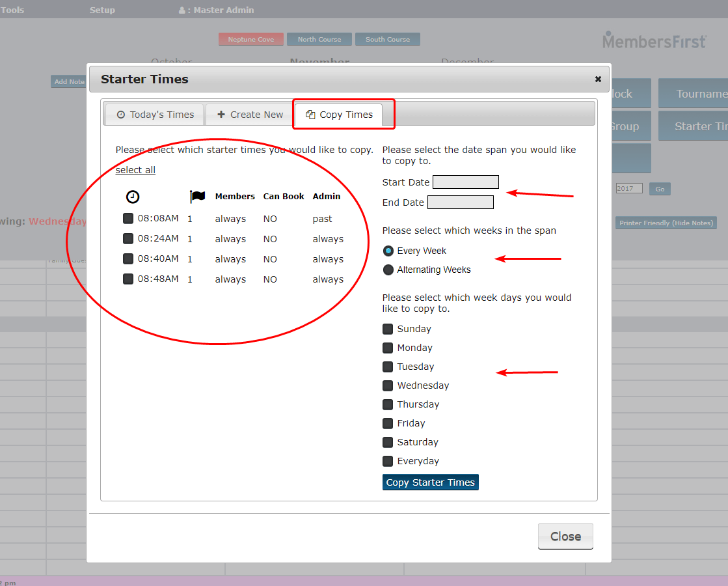The image size is (728, 586).
Task: Check the Everyday checkbox
Action: (x=388, y=461)
